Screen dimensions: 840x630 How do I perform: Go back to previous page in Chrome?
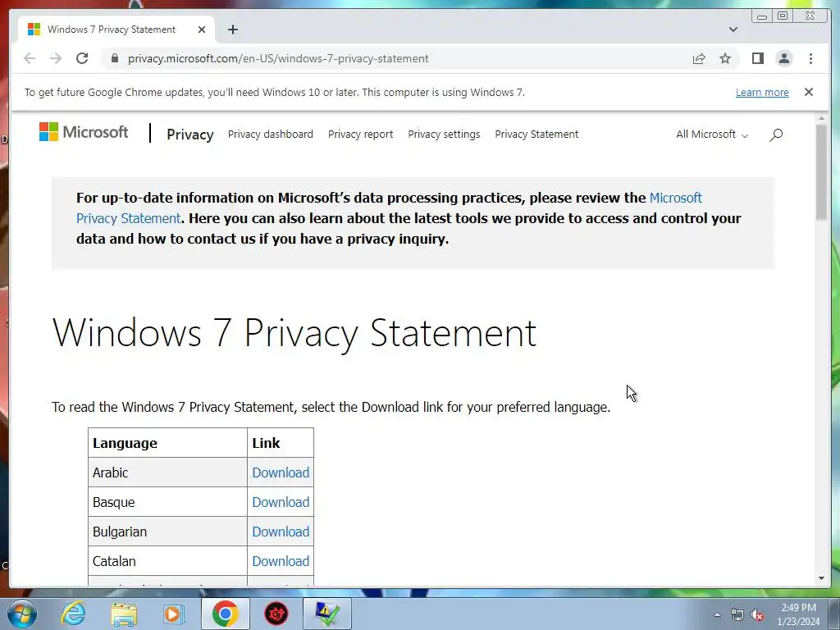tap(30, 58)
